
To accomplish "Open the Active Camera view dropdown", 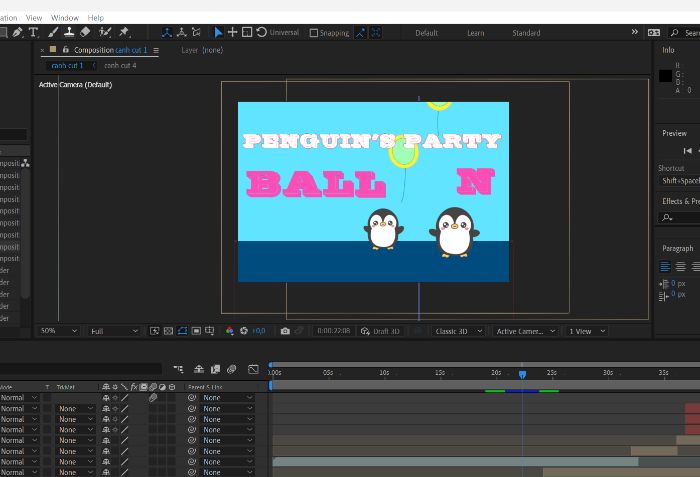I will (525, 331).
